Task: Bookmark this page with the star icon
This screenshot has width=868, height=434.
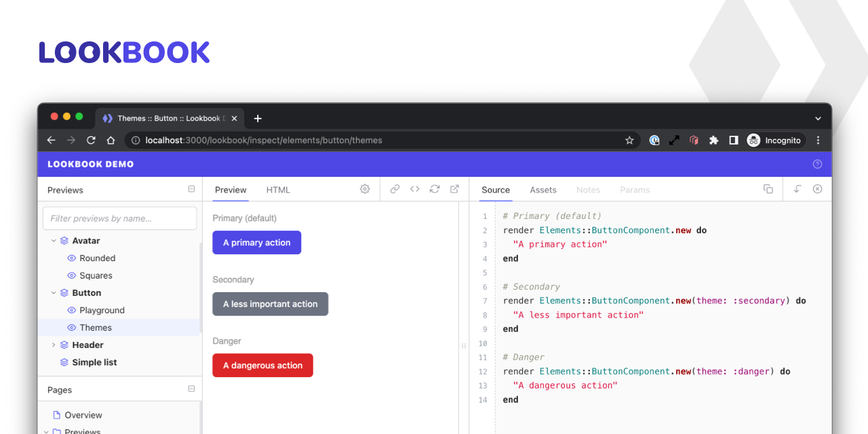Action: 629,140
